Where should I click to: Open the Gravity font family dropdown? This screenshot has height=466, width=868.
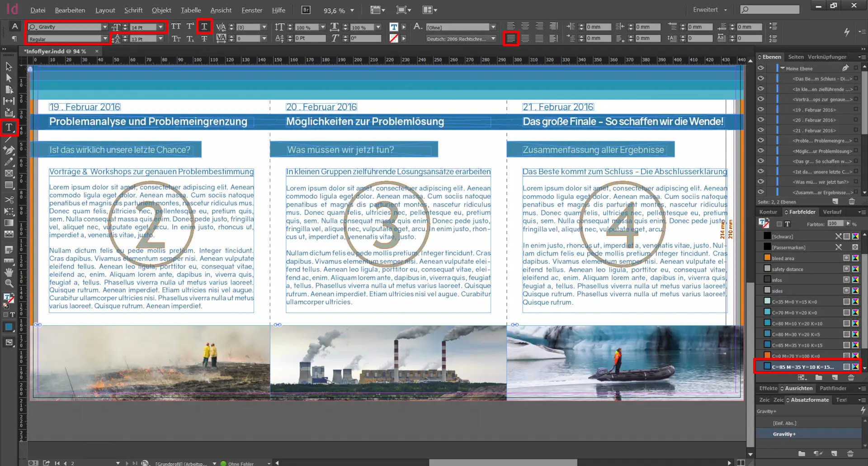(x=105, y=26)
